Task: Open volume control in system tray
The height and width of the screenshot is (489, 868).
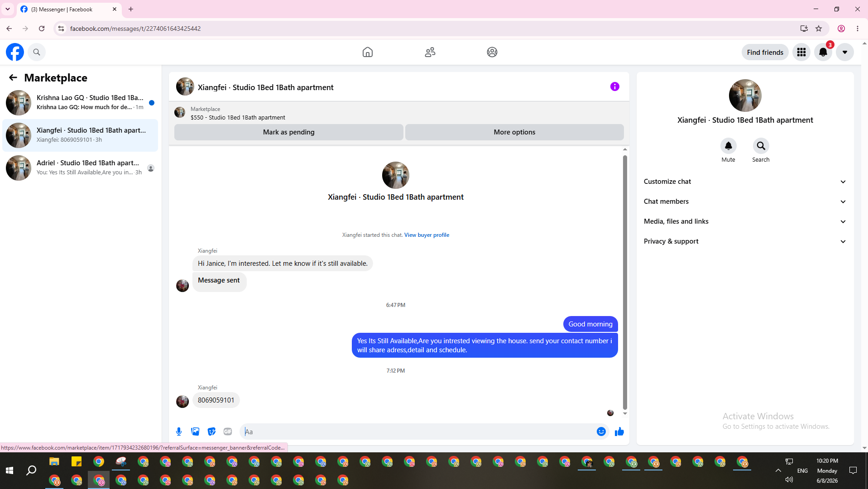Action: coord(789,480)
